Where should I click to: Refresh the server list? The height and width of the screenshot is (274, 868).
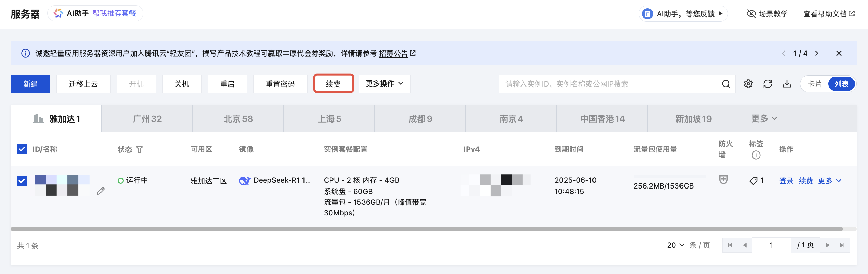(x=768, y=84)
